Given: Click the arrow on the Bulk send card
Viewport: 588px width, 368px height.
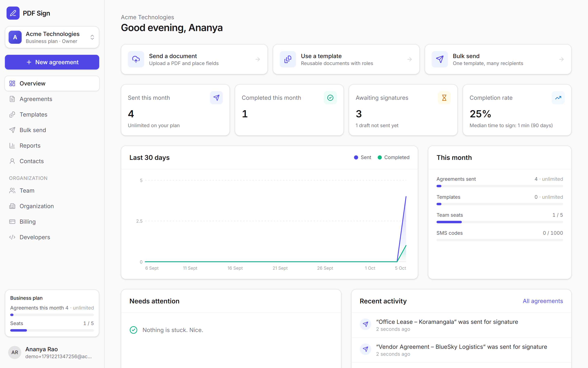Looking at the screenshot, I should [x=561, y=59].
